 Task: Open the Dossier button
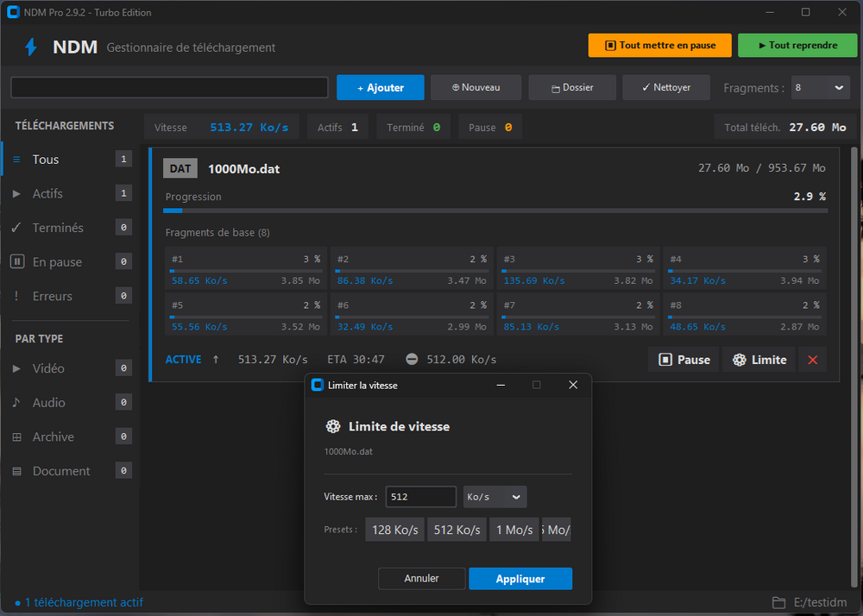tap(572, 87)
